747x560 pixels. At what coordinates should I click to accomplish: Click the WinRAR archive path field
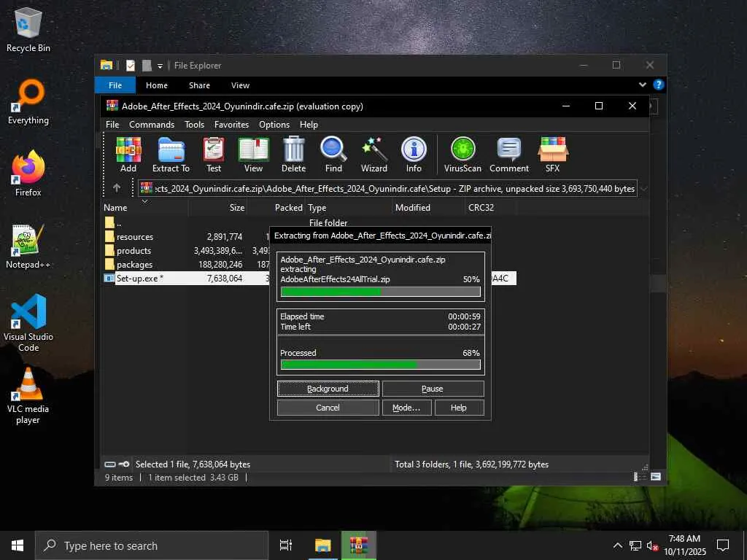[x=387, y=189]
